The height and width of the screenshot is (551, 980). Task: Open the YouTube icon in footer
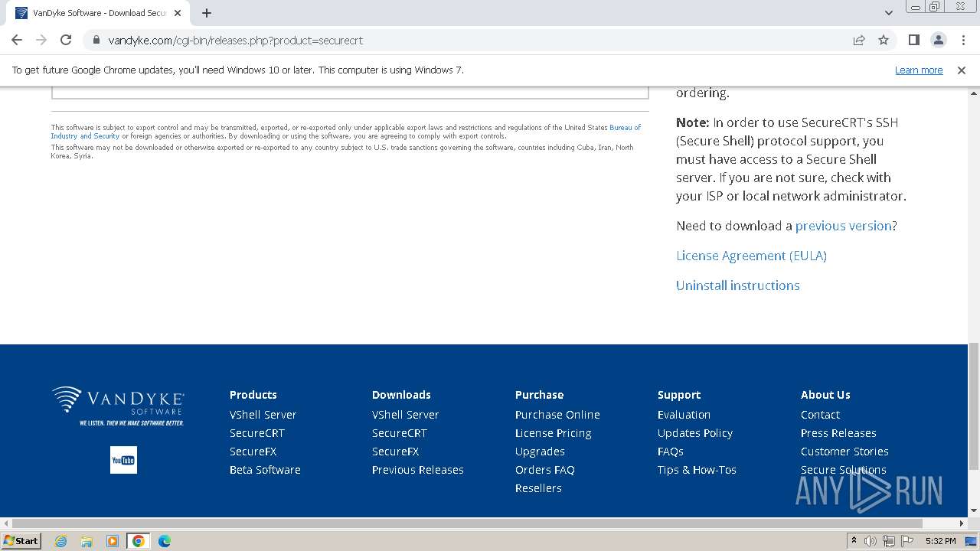[123, 460]
